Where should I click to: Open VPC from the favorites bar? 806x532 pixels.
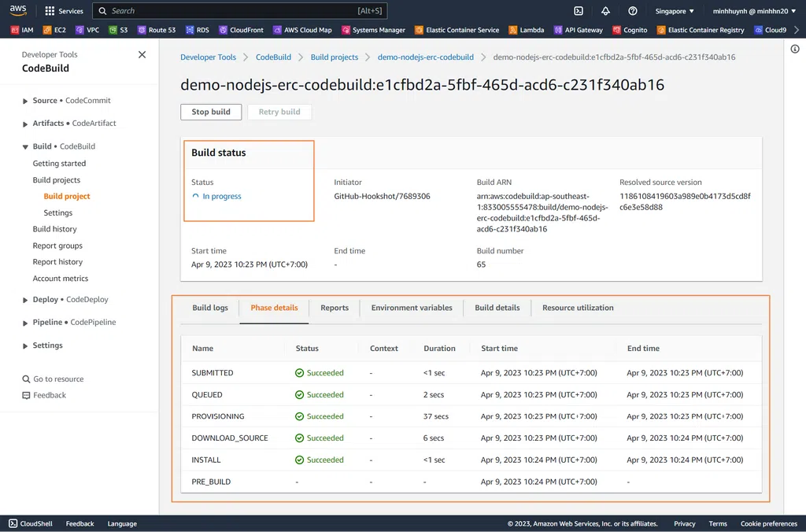click(87, 30)
